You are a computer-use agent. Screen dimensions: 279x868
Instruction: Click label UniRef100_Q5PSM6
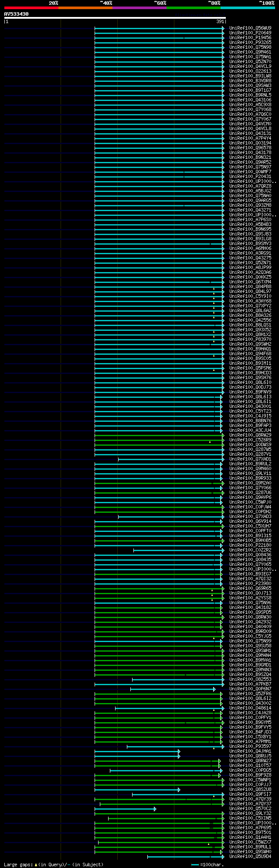click(250, 368)
